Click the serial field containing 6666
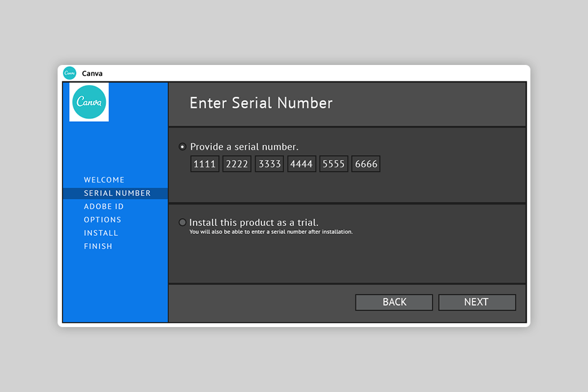The height and width of the screenshot is (392, 588). (366, 164)
